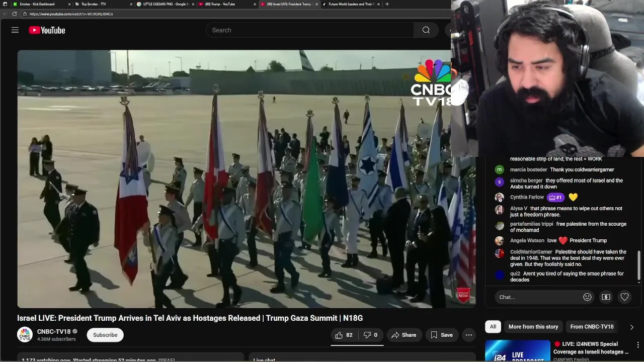The height and width of the screenshot is (362, 644).
Task: Click qui2 chat username
Action: point(515,274)
